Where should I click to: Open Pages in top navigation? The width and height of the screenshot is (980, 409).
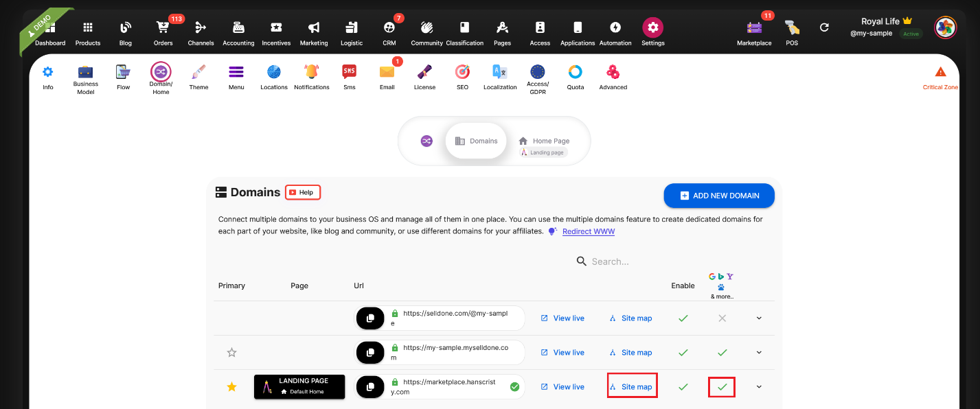tap(502, 33)
